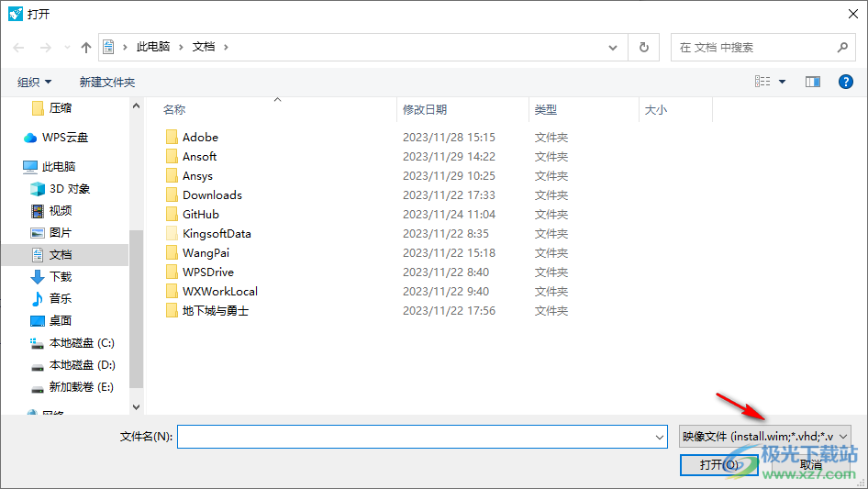
Task: Select the WangPai folder
Action: coord(206,253)
